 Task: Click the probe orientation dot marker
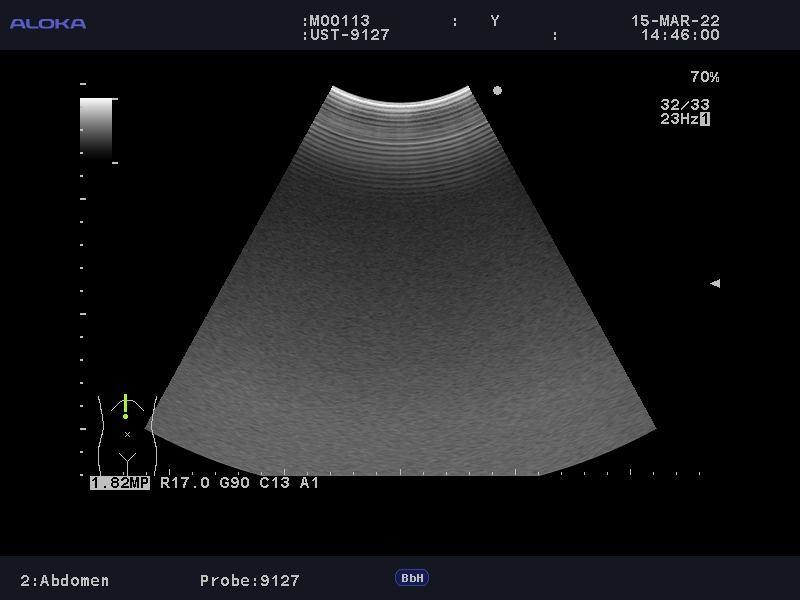click(x=497, y=90)
